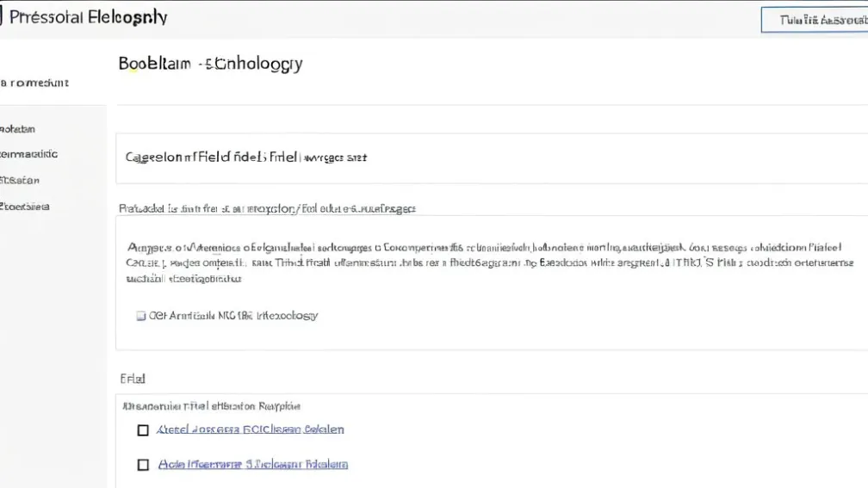Click the 'Cet Arntiiali NIG' checkbox label text
Image resolution: width=868 pixels, height=488 pixels.
234,316
